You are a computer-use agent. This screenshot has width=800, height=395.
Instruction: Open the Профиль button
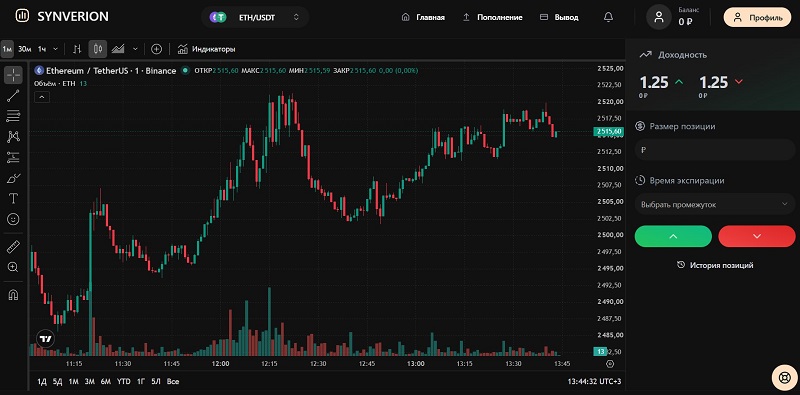[757, 17]
